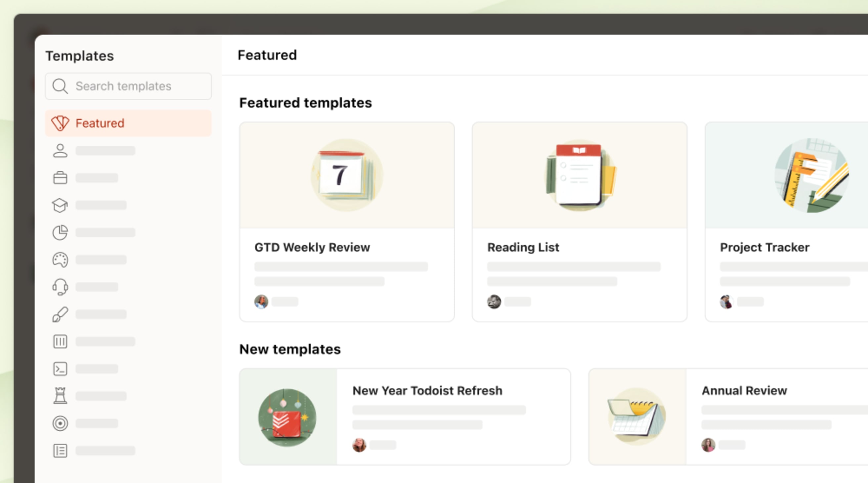Click the Personal category icon in sidebar

coord(60,151)
